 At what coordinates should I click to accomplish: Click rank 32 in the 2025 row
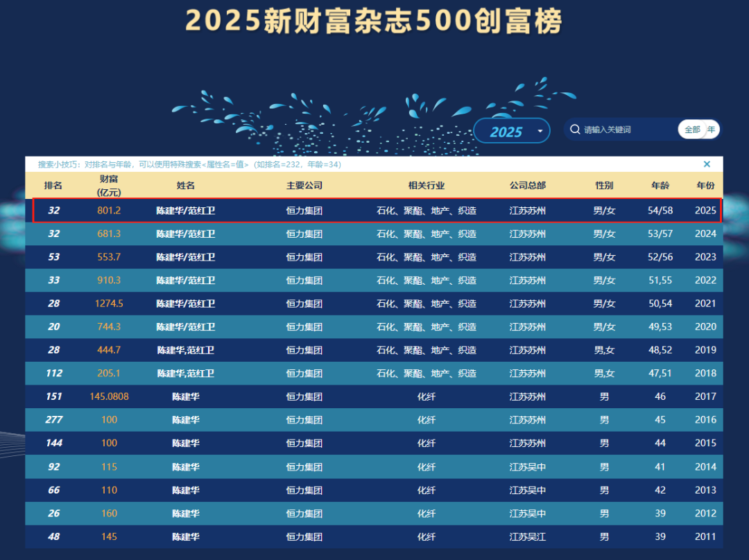(53, 211)
